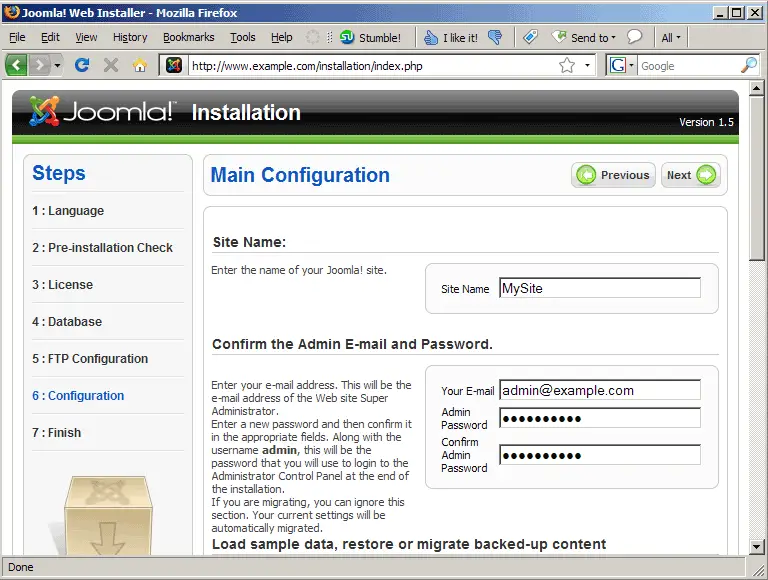Go to the Home page icon
The width and height of the screenshot is (768, 580).
tap(140, 65)
